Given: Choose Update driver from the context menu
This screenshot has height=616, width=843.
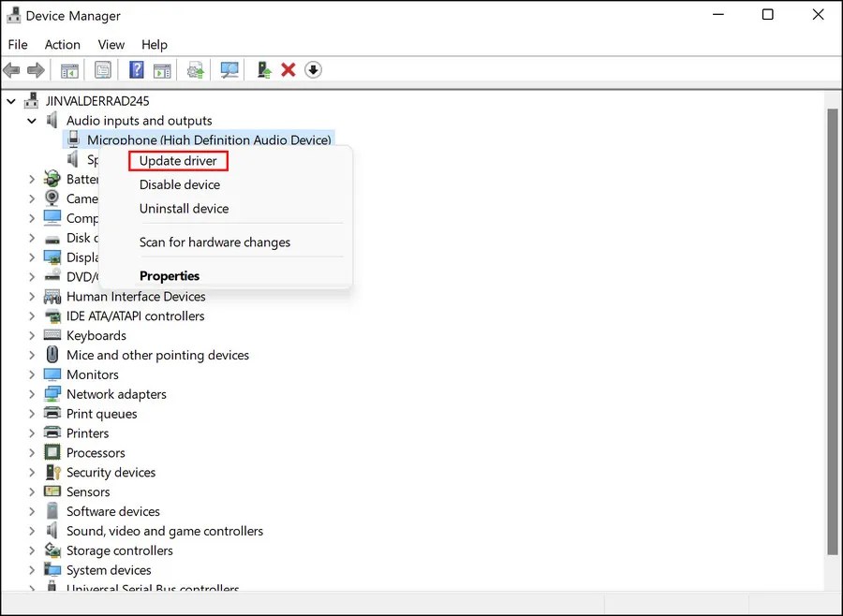Looking at the screenshot, I should (x=178, y=160).
